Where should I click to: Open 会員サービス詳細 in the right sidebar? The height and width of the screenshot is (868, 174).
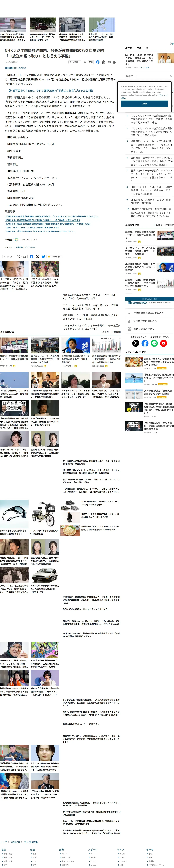coord(164,225)
